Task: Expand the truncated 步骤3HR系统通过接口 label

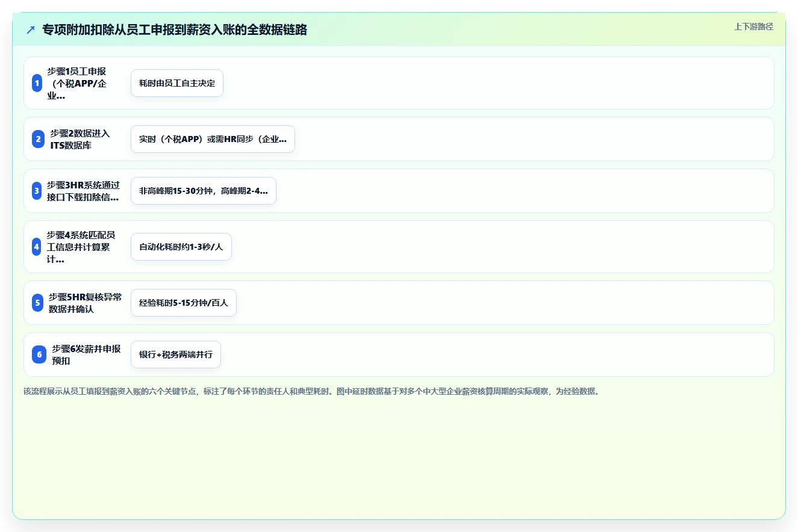Action: click(x=83, y=191)
